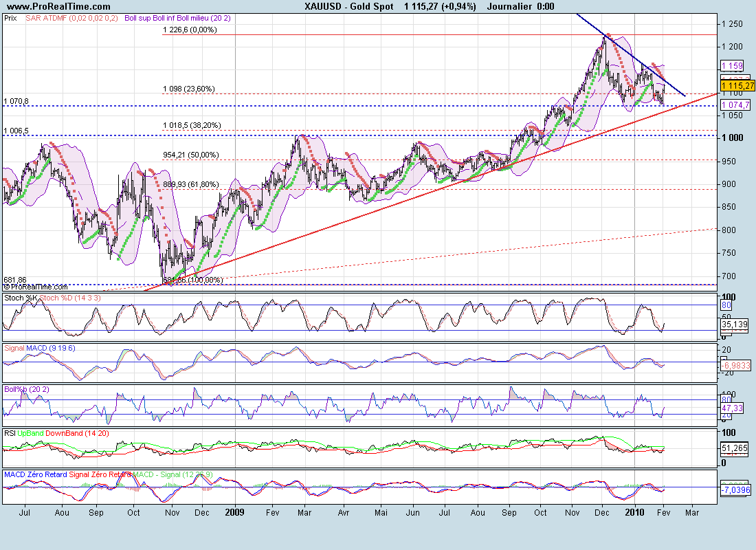The height and width of the screenshot is (550, 756).
Task: Select the -7,0396 MACD Zéro Retard value
Action: [x=736, y=490]
